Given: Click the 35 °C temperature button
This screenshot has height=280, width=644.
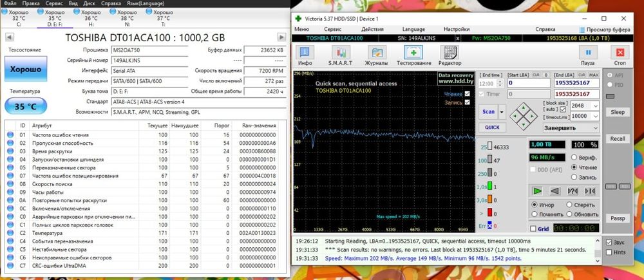Looking at the screenshot, I should point(26,106).
